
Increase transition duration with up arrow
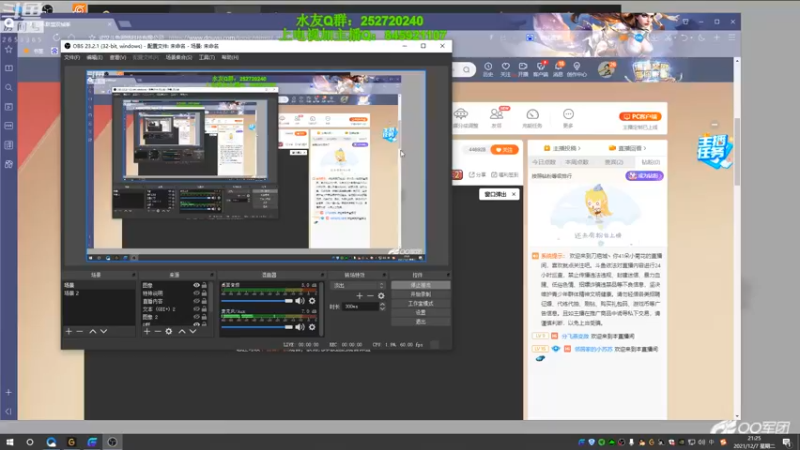tap(382, 304)
